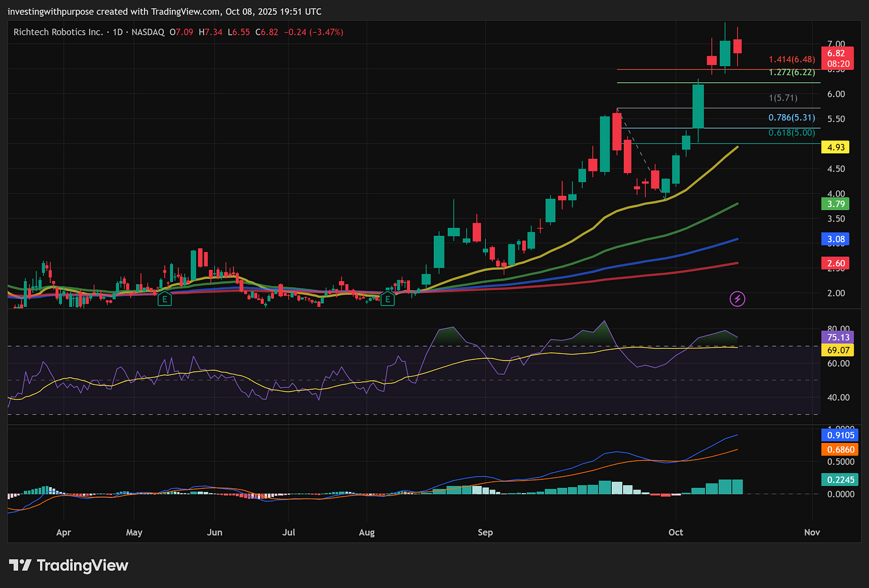Click the Nov label on time axis
This screenshot has width=869, height=588.
coord(812,532)
